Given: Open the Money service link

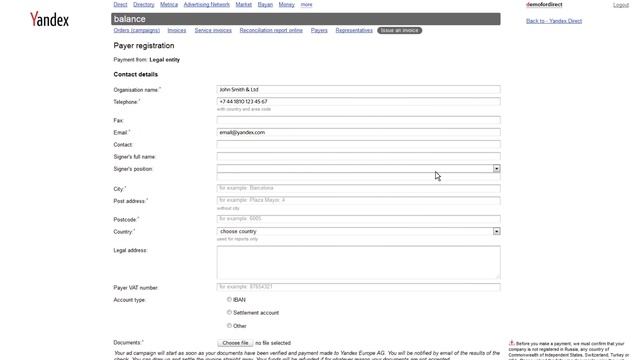Looking at the screenshot, I should (287, 4).
